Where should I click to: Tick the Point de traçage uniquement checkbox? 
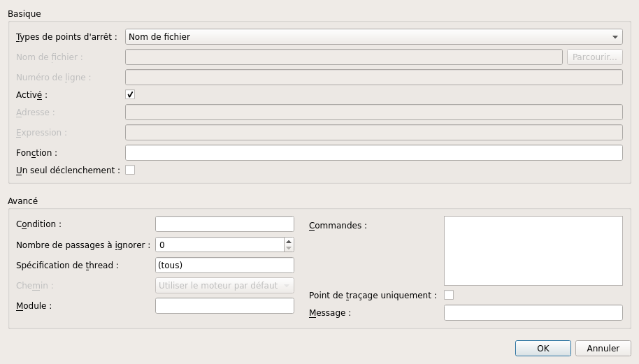tap(449, 295)
